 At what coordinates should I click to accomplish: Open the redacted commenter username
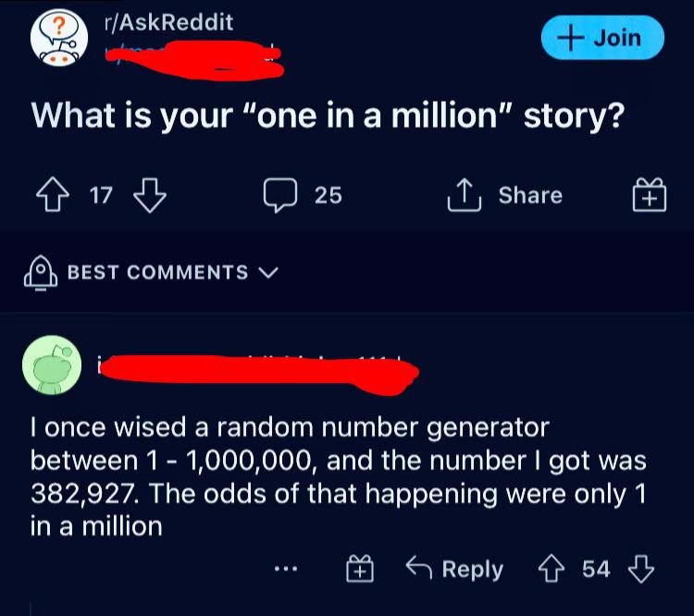point(257,369)
